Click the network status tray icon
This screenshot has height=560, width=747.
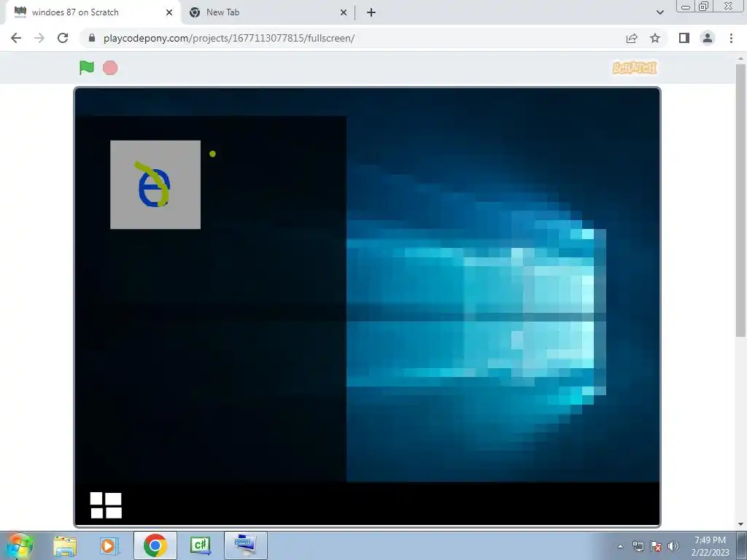(x=638, y=546)
